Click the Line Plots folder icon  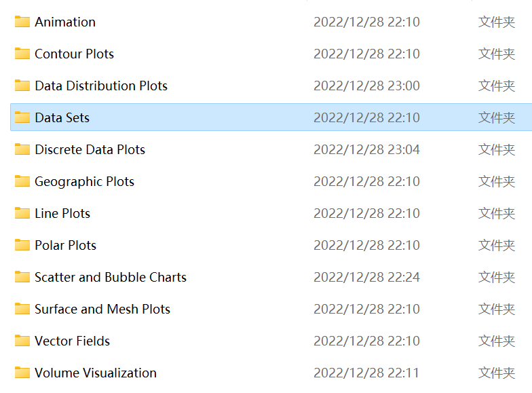tap(22, 213)
